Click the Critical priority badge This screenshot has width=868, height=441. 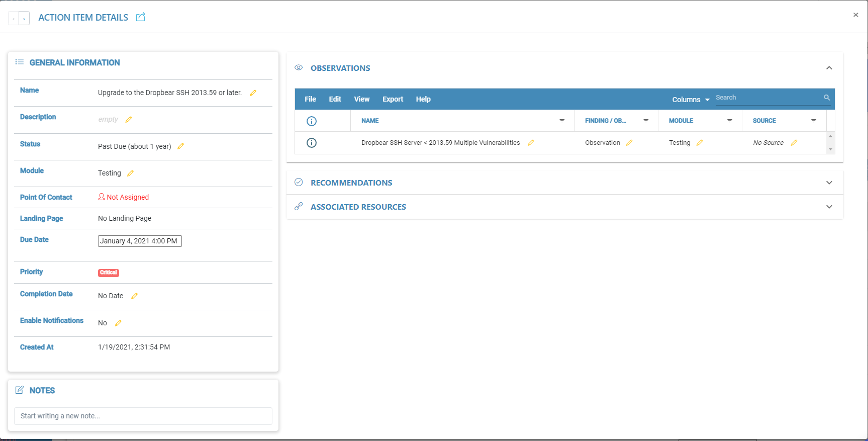point(109,273)
